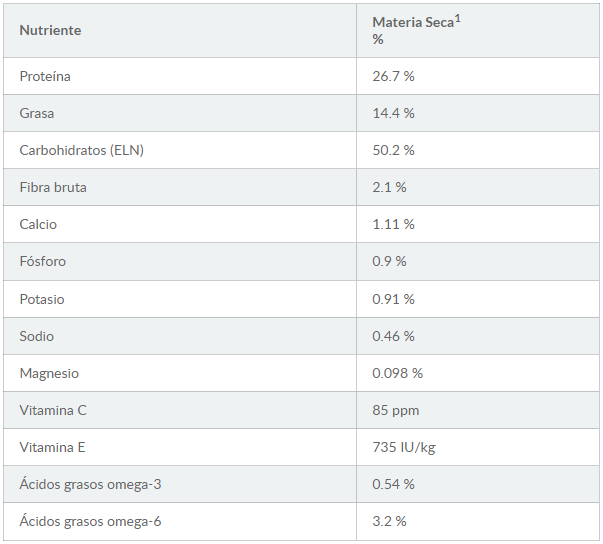Viewport: 603px width, 544px height.
Task: Select the Carbohidratos (ELN) label
Action: coord(82,150)
